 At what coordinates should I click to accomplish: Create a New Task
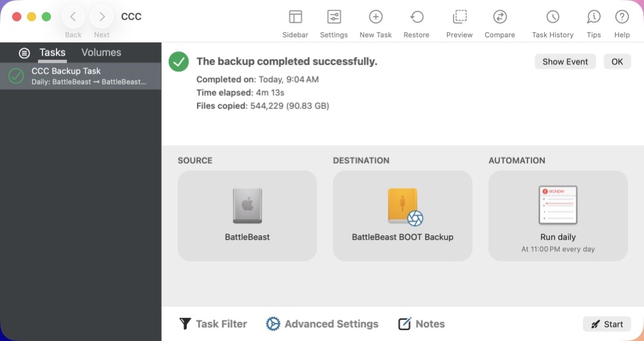point(376,17)
